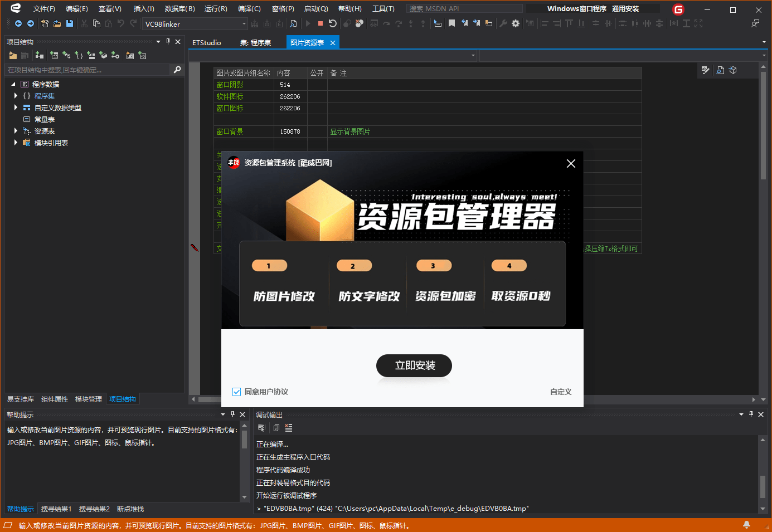Open the VC98linker compiler dropdown
This screenshot has height=532, width=772.
tap(244, 24)
